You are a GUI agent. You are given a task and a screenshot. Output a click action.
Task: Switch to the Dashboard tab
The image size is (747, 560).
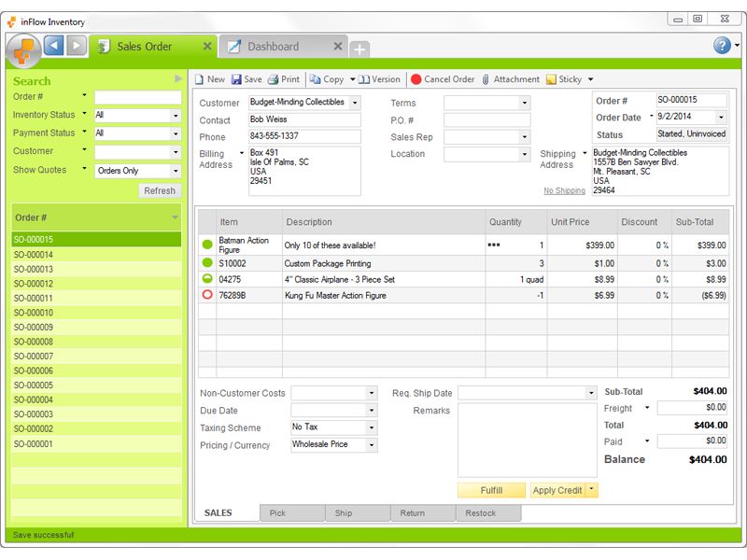pos(274,47)
